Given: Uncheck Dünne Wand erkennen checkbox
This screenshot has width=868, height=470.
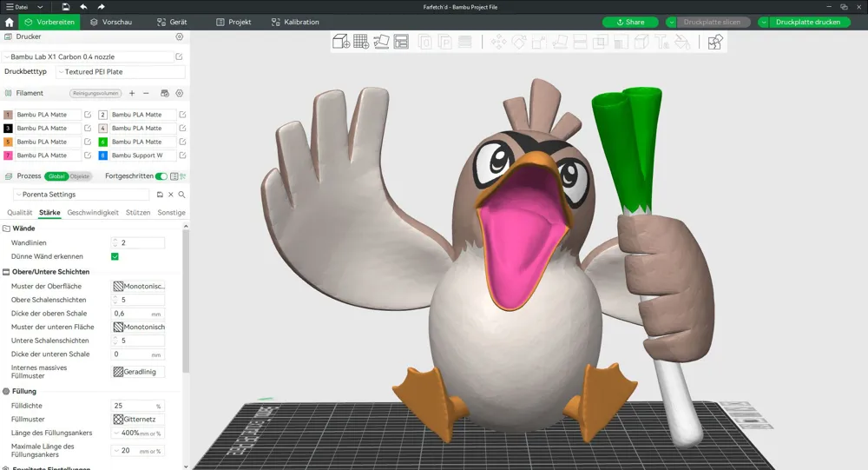Looking at the screenshot, I should (x=115, y=256).
